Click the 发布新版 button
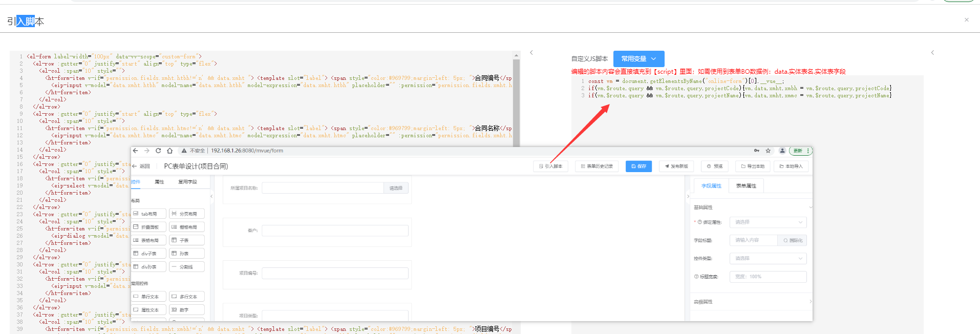This screenshot has width=980, height=334. [676, 166]
